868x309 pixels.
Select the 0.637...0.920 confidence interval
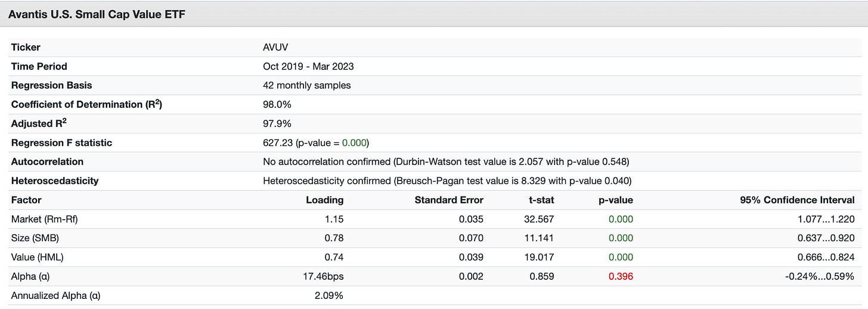coord(824,238)
